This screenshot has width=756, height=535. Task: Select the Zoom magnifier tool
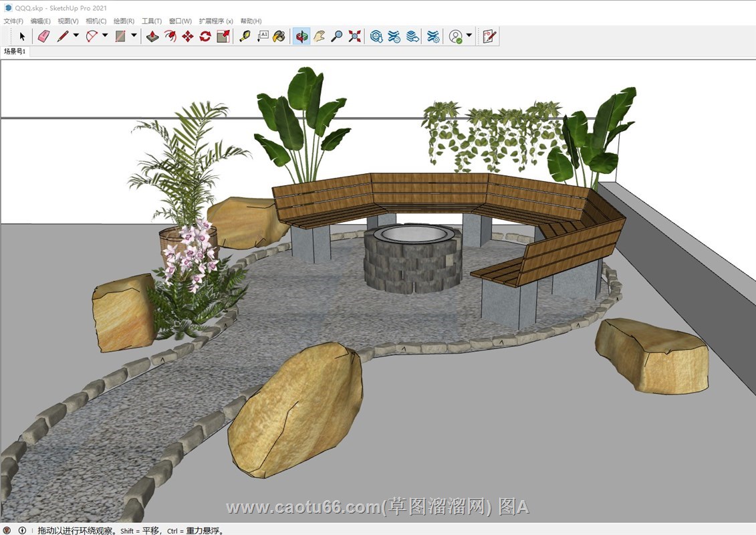pos(337,36)
